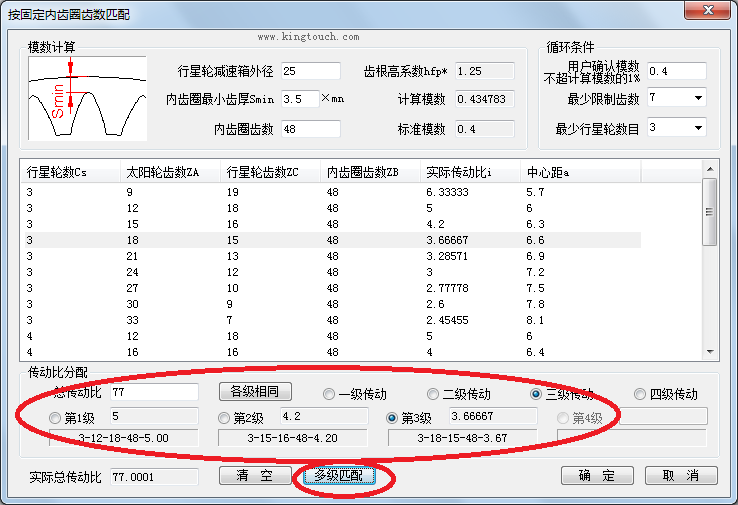Select the 三级传动 radio button

click(536, 394)
